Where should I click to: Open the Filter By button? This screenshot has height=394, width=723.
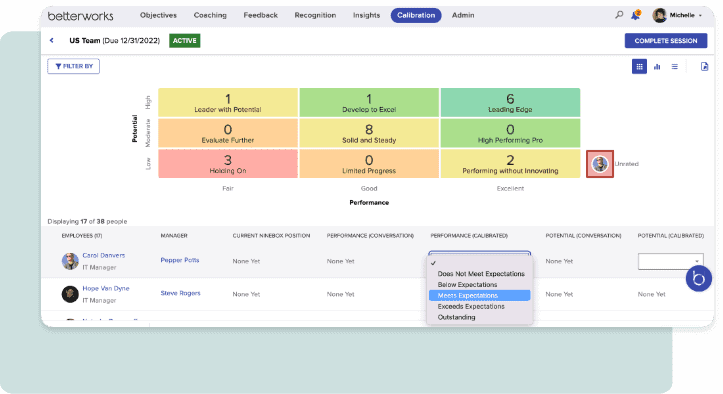tap(73, 66)
